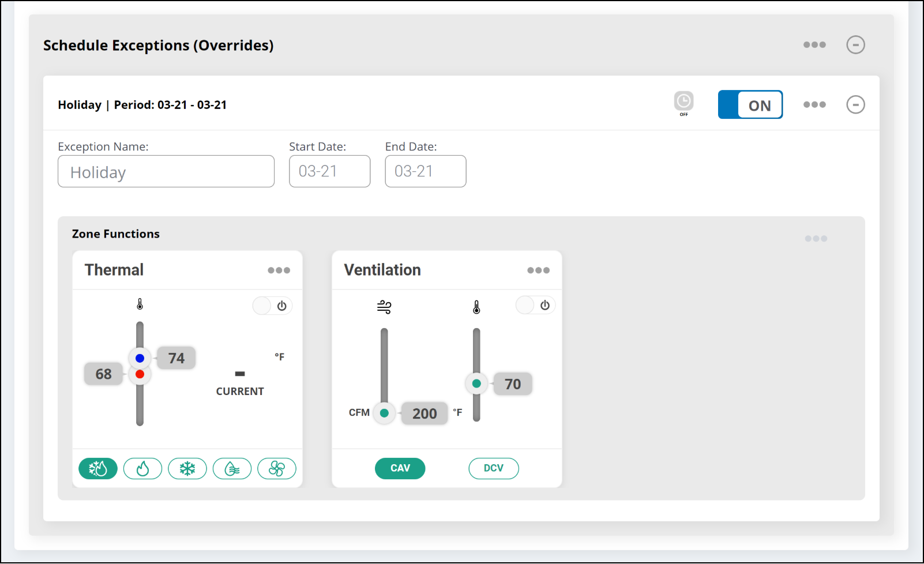Click the thermometer icon in the Thermal card
This screenshot has height=564, width=924.
(140, 304)
